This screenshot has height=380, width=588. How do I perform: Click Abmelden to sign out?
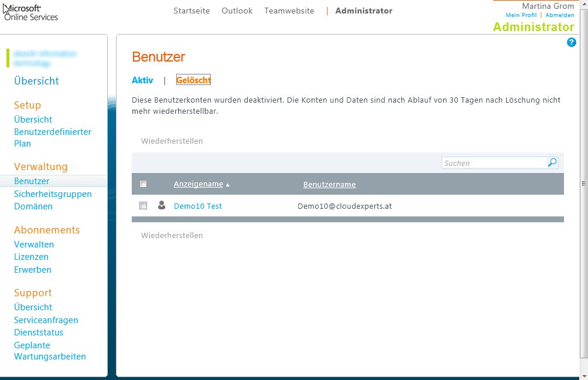coord(559,15)
